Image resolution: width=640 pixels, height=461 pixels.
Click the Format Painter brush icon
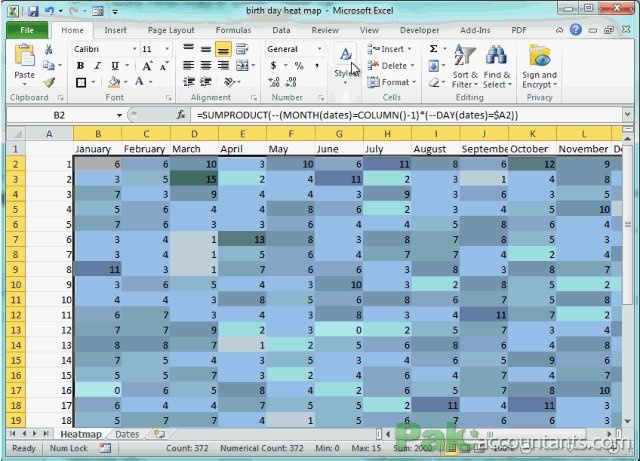49,82
